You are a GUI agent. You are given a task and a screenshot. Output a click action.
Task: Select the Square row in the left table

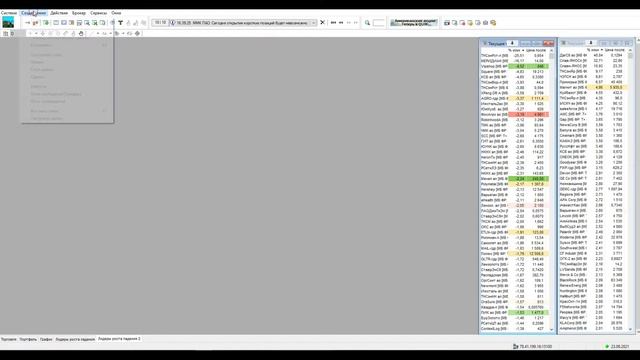[x=514, y=71]
